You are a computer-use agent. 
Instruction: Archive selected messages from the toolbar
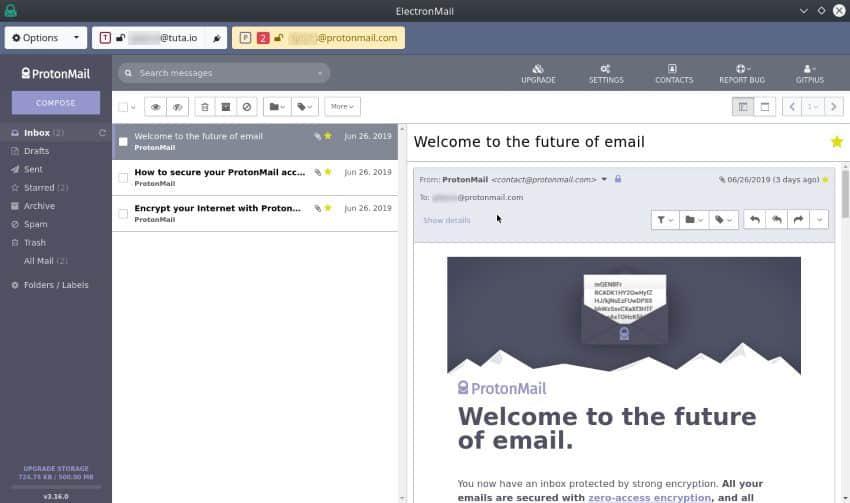pyautogui.click(x=225, y=106)
